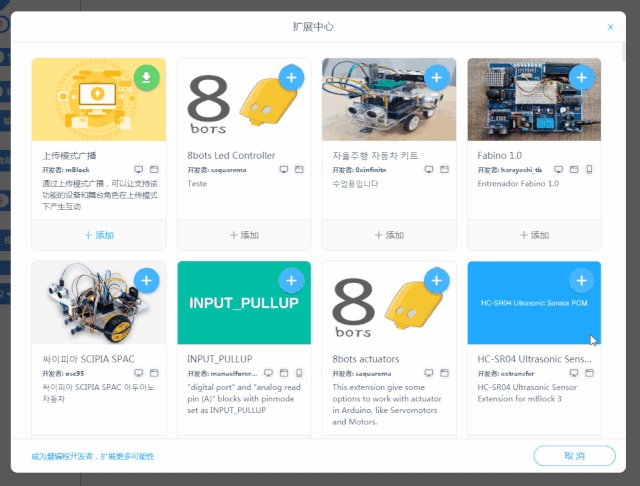Viewport: 640px width, 486px height.
Task: Click the title "싸이피아 SCIPIA SPAC"
Action: point(88,359)
